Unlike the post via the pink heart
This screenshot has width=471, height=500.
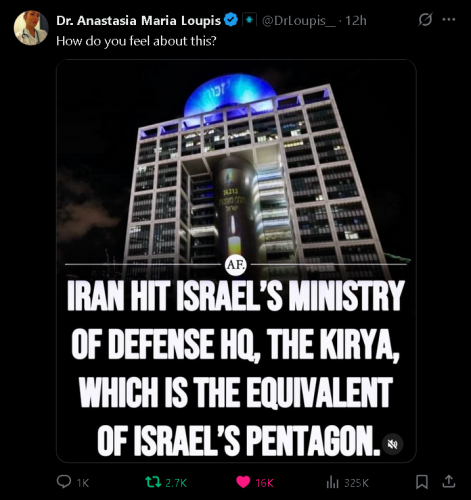pos(243,482)
